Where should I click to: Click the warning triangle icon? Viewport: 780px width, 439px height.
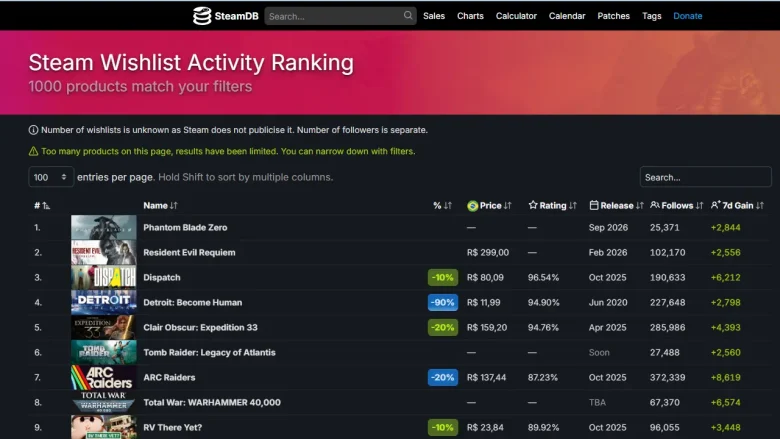coord(33,151)
